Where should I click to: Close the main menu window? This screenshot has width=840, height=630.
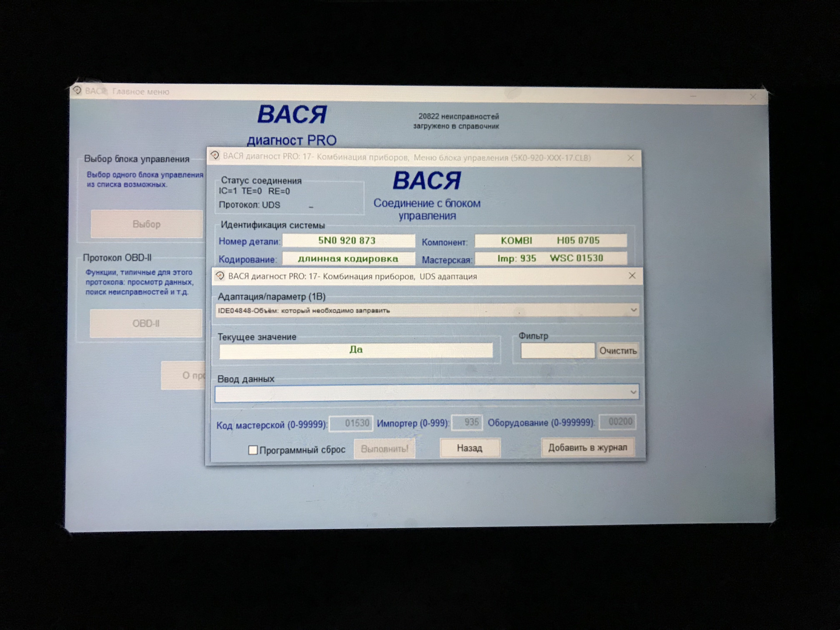click(753, 97)
